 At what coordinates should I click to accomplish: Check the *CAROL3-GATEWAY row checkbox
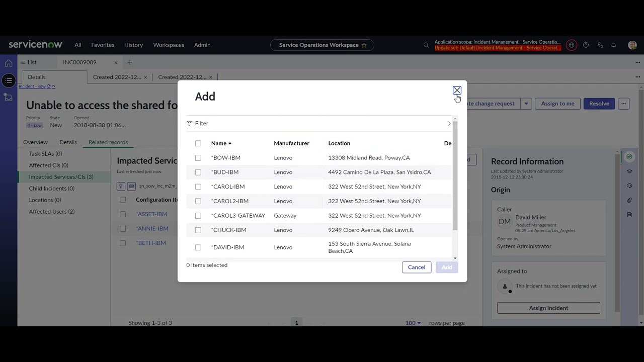(x=198, y=216)
